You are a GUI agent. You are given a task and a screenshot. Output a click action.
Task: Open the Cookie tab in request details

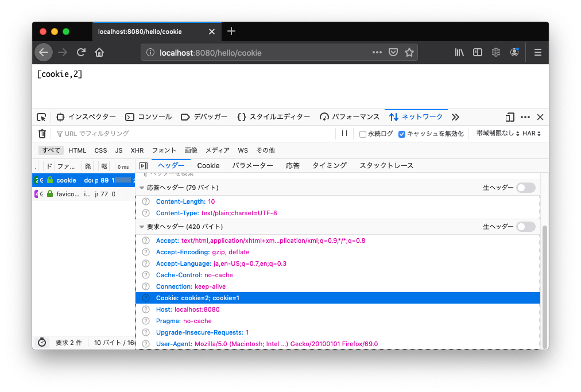pos(208,165)
